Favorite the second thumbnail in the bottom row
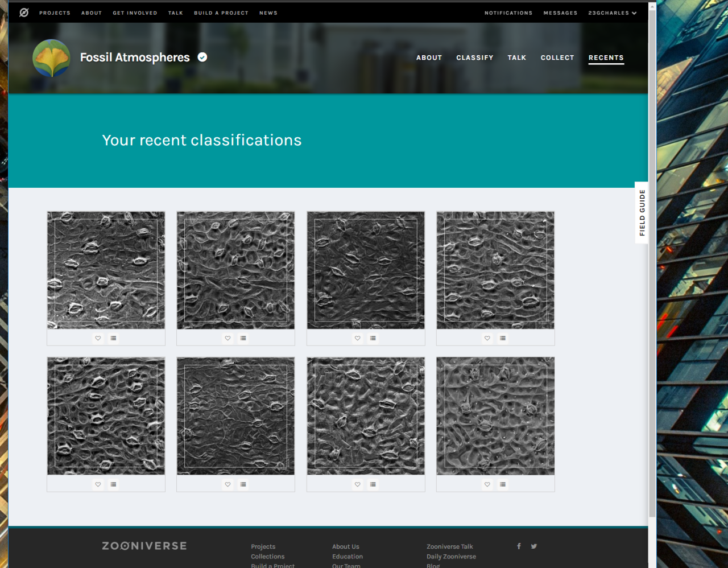728x568 pixels. click(x=227, y=484)
